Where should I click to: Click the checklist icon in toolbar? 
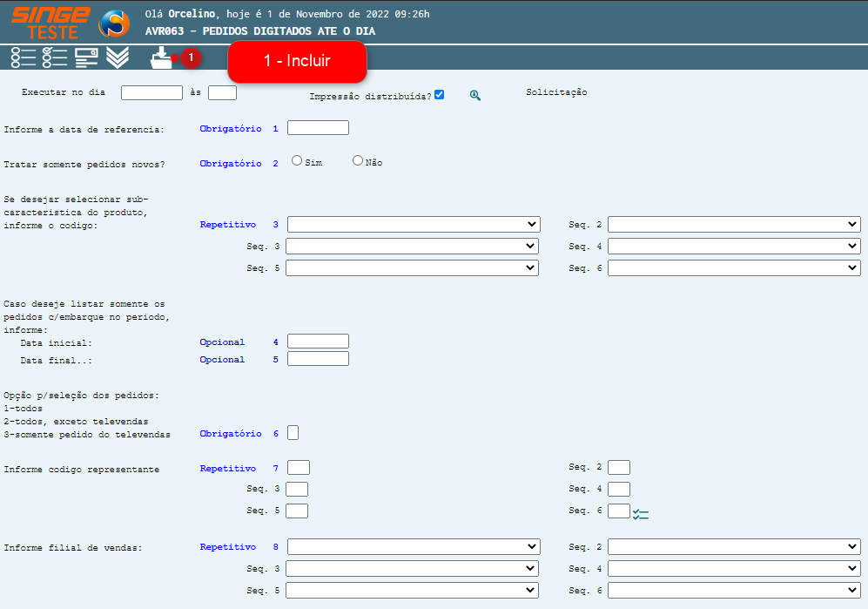click(55, 58)
